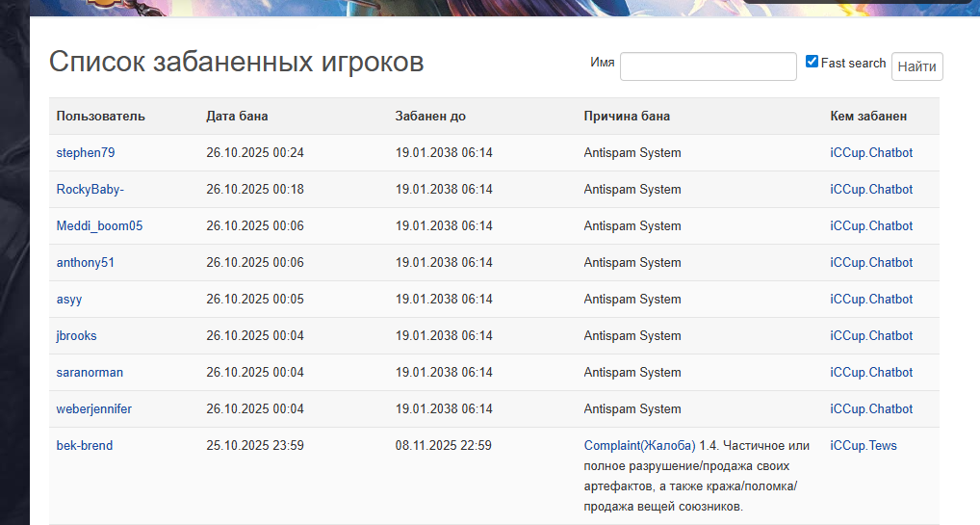Click 19.01.2038 06:14 in stephen79 row
This screenshot has height=525, width=980.
coord(444,152)
